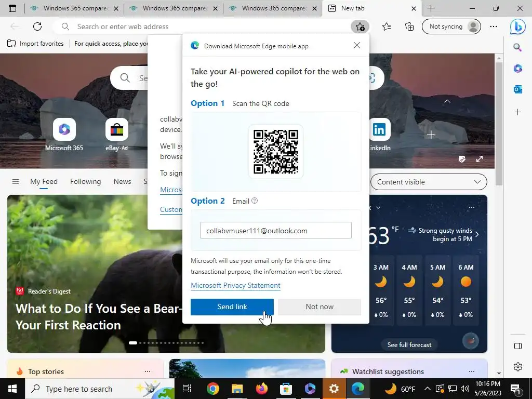
Task: Click the Not now button
Action: click(x=320, y=307)
